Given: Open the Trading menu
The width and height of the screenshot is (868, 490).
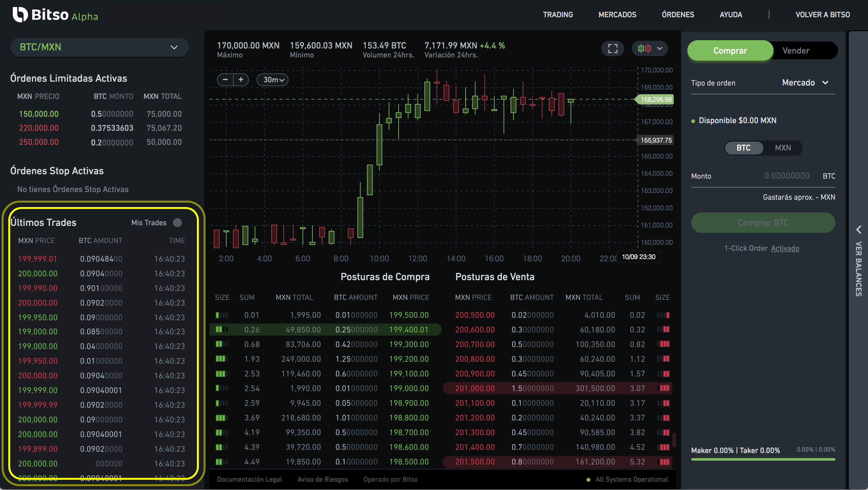Looking at the screenshot, I should [x=558, y=14].
